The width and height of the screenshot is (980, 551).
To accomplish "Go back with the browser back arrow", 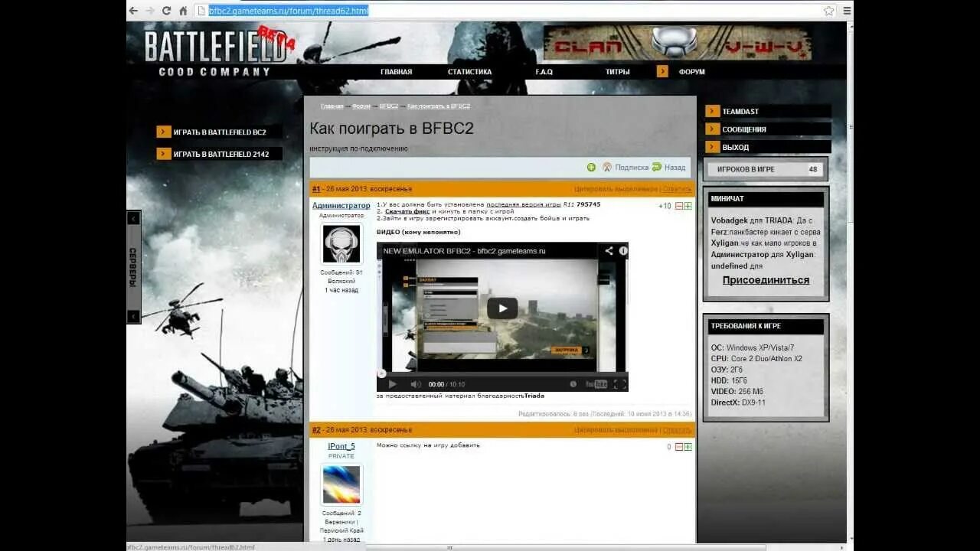I will [133, 11].
